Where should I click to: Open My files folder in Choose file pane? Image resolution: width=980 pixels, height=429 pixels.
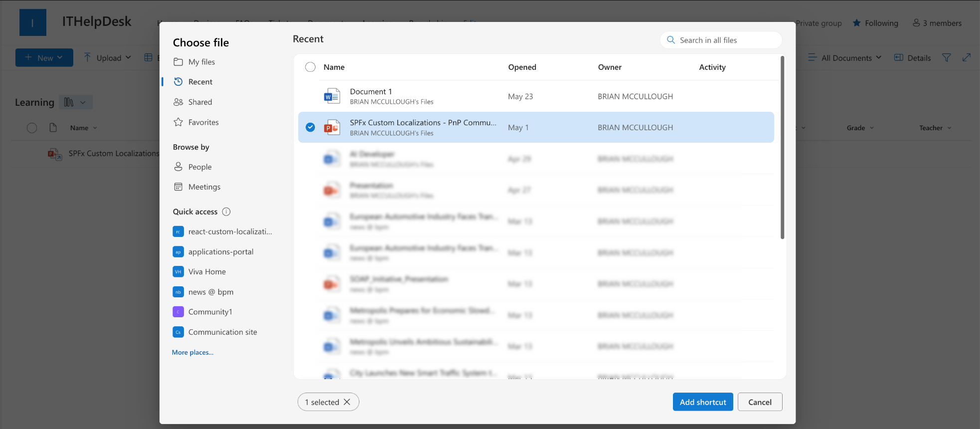click(194, 62)
